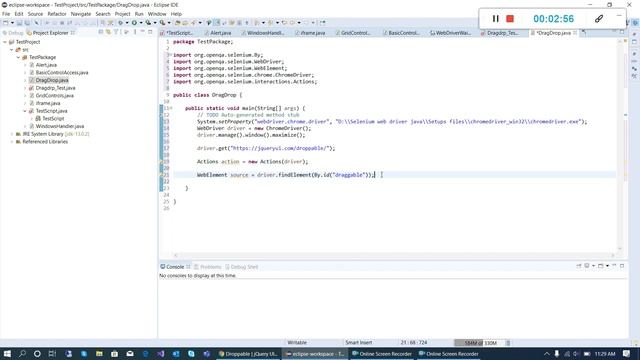Minimize the Project Explorer view
The height and width of the screenshot is (360, 640).
pyautogui.click(x=142, y=32)
